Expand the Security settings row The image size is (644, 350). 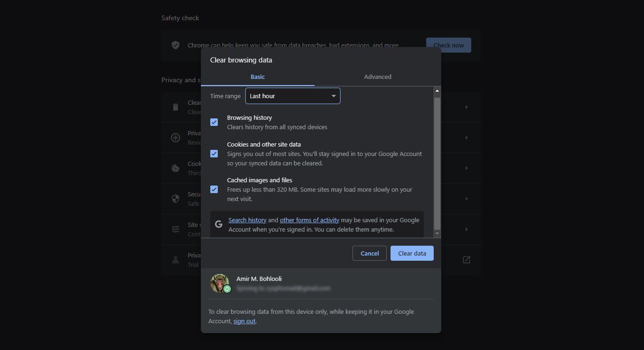pyautogui.click(x=466, y=198)
